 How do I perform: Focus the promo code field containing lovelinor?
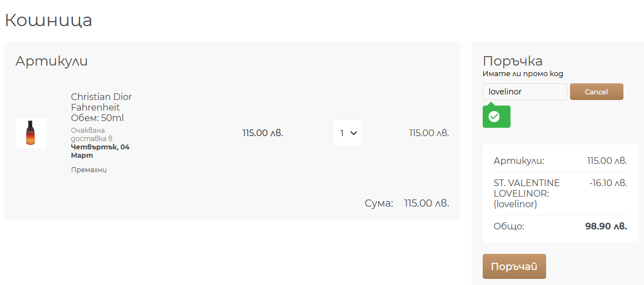tap(525, 92)
